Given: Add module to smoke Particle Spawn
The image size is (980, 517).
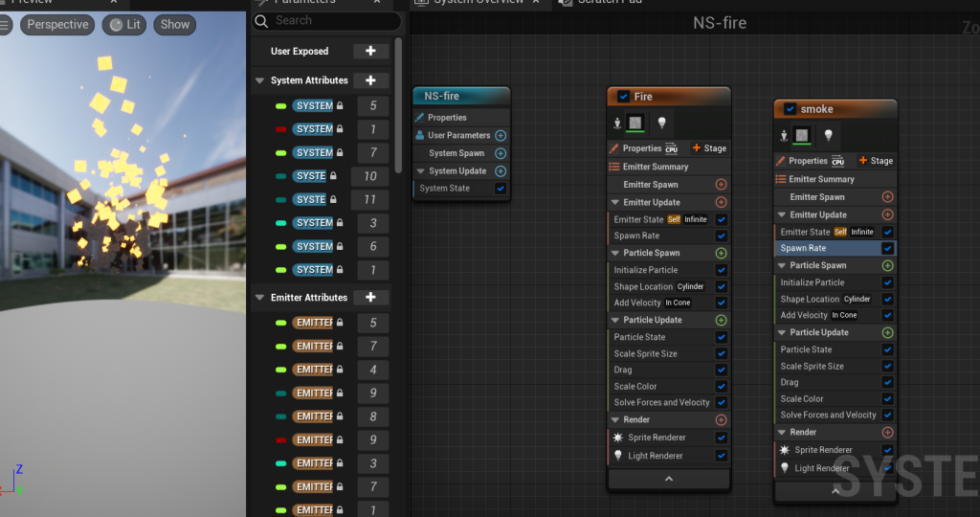Looking at the screenshot, I should pos(887,266).
